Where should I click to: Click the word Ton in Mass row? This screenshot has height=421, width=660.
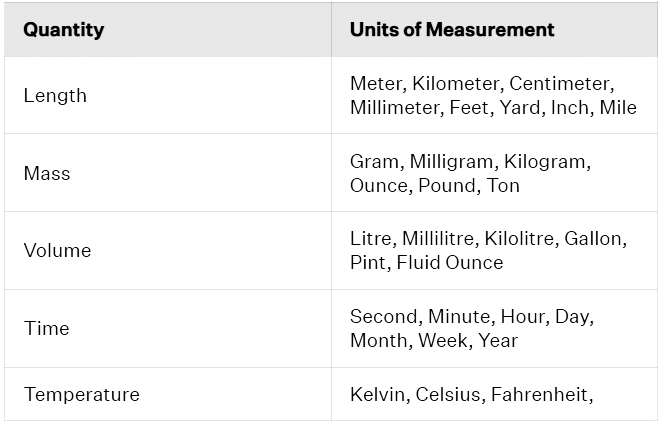click(503, 186)
